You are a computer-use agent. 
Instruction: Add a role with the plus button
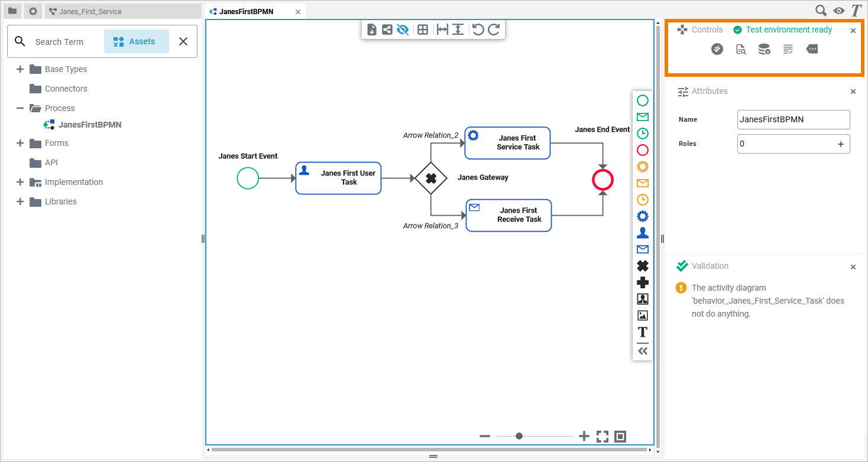[841, 144]
